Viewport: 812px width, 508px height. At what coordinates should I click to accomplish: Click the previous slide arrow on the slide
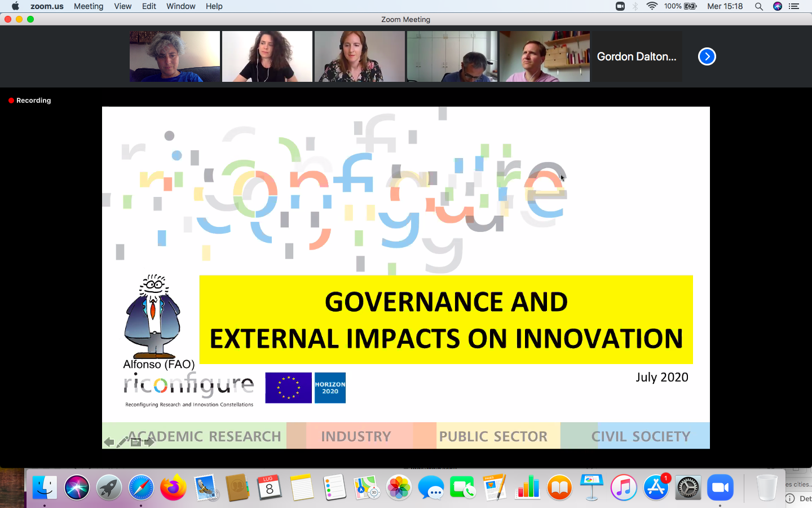(109, 442)
